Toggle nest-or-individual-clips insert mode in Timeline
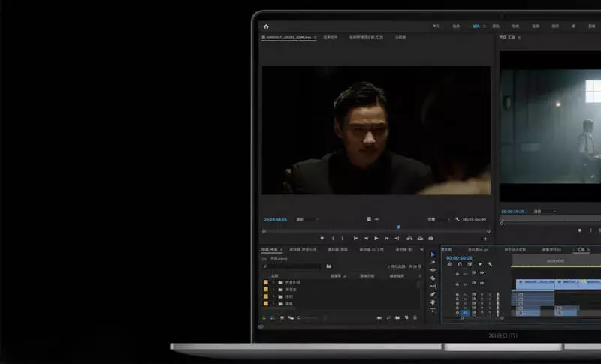This screenshot has width=601, height=364. tap(450, 264)
